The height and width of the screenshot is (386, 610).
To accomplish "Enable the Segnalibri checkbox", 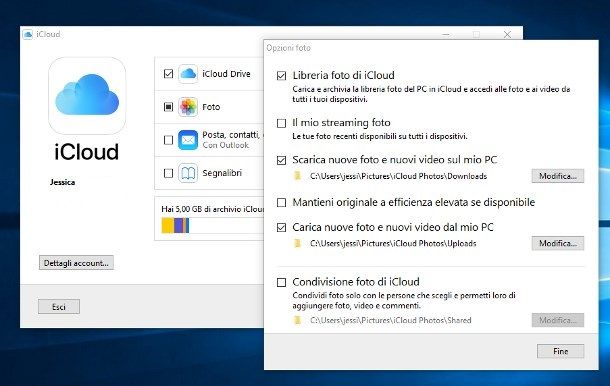I will tap(168, 173).
